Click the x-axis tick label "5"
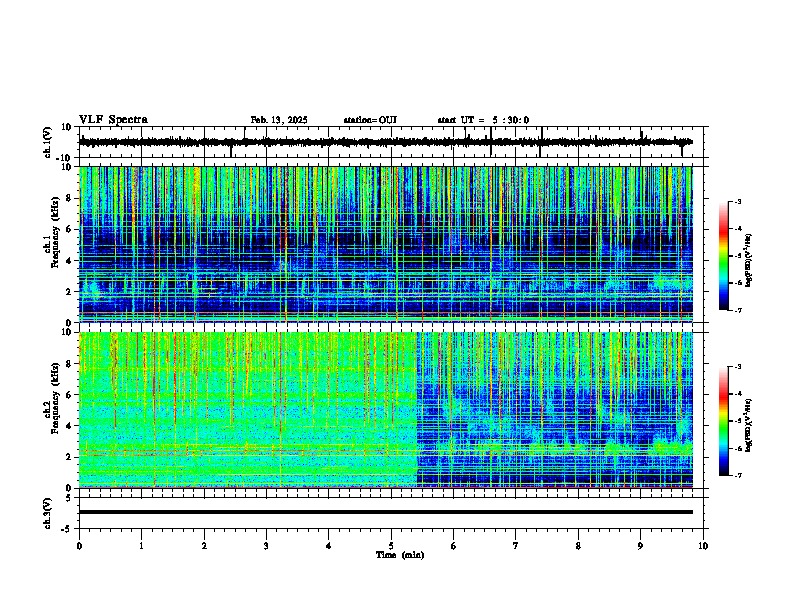 [391, 546]
